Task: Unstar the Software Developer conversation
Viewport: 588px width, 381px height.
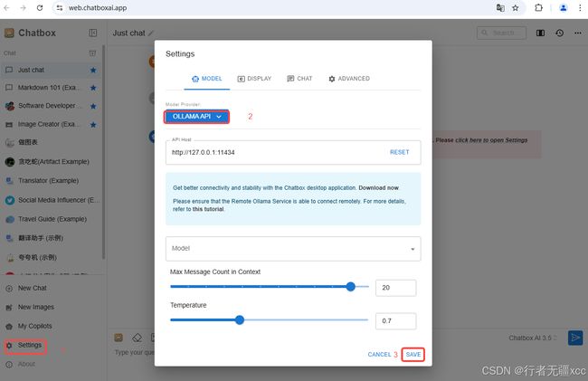Action: pos(93,106)
